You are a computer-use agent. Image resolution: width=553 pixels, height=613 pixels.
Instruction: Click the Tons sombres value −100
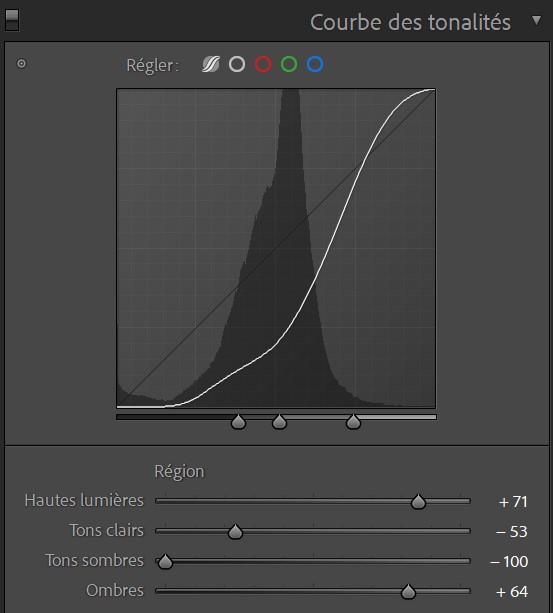click(509, 562)
